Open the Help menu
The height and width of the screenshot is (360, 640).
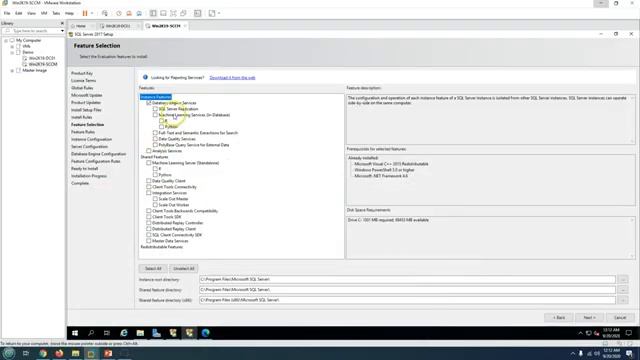(x=69, y=13)
